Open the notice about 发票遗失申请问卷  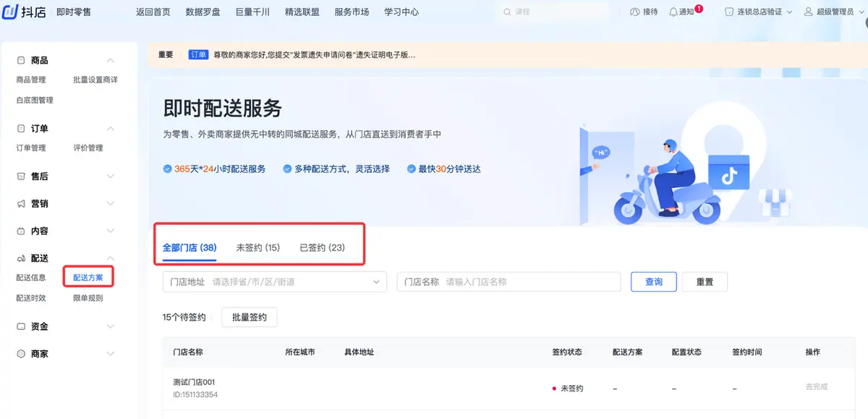[x=314, y=55]
